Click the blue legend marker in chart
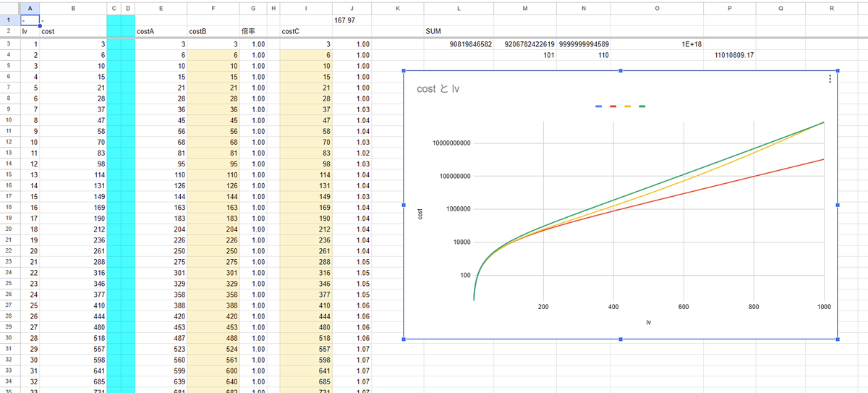 pyautogui.click(x=599, y=106)
